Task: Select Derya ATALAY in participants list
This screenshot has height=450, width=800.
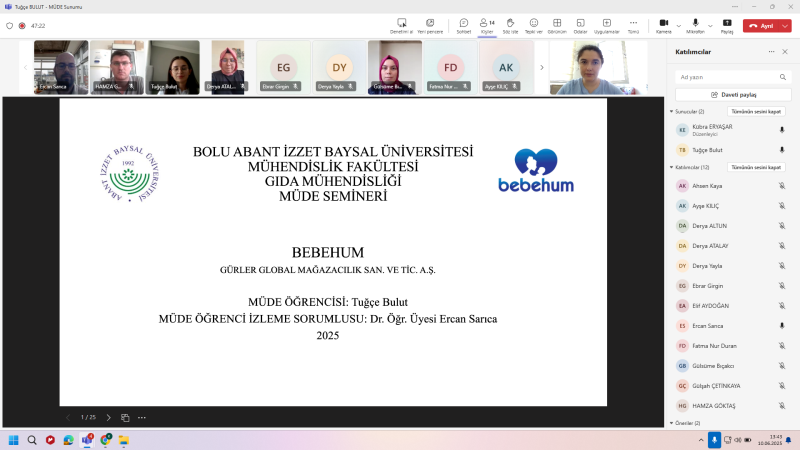Action: pos(732,246)
